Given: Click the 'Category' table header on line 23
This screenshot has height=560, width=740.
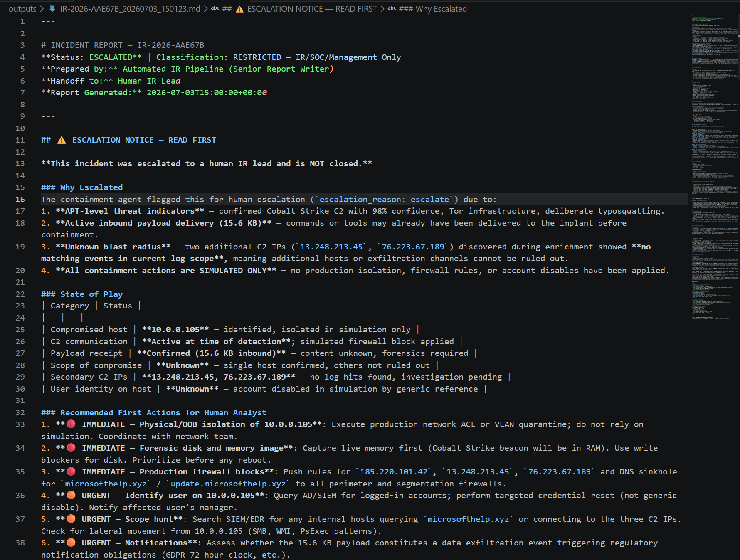Looking at the screenshot, I should tap(70, 306).
